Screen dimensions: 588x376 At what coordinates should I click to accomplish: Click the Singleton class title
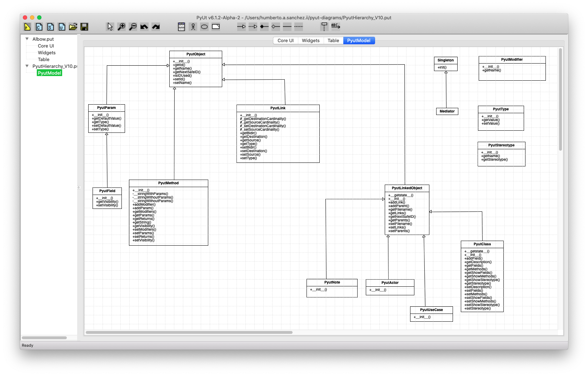pyautogui.click(x=446, y=60)
